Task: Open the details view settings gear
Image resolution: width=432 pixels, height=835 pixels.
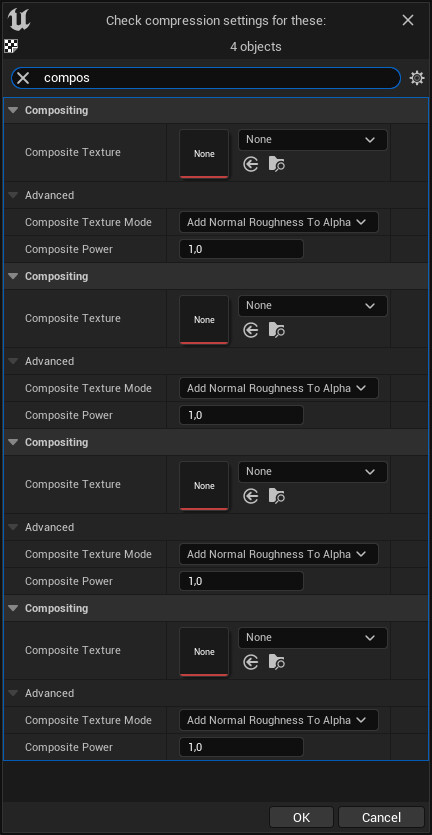Action: click(417, 78)
